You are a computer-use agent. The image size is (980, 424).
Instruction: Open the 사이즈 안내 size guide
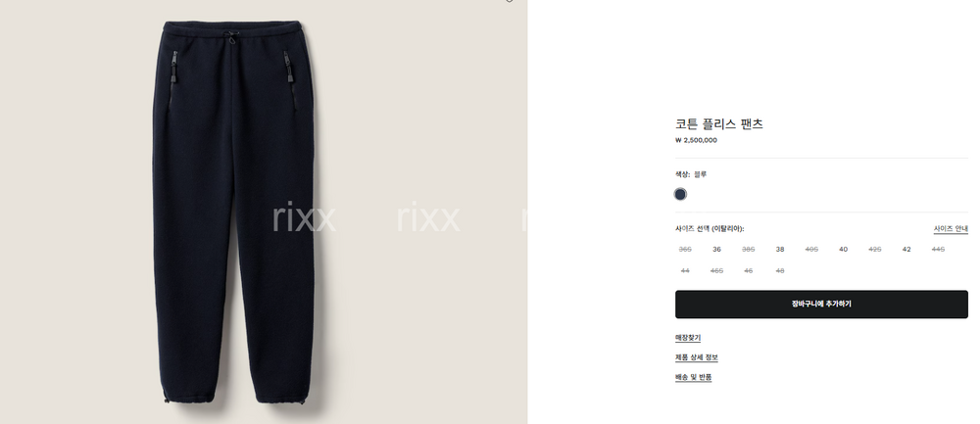[951, 229]
